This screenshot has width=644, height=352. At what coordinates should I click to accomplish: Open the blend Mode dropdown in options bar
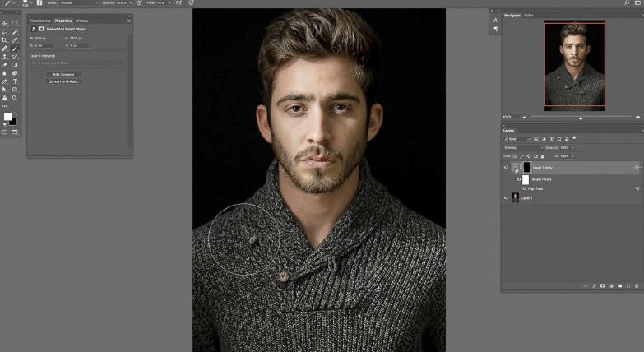coord(77,2)
